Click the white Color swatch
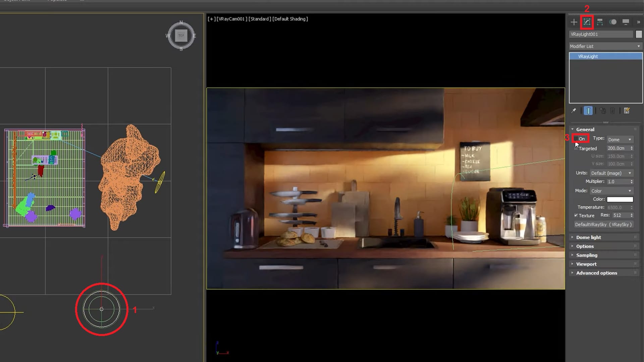This screenshot has height=362, width=644. (x=620, y=199)
